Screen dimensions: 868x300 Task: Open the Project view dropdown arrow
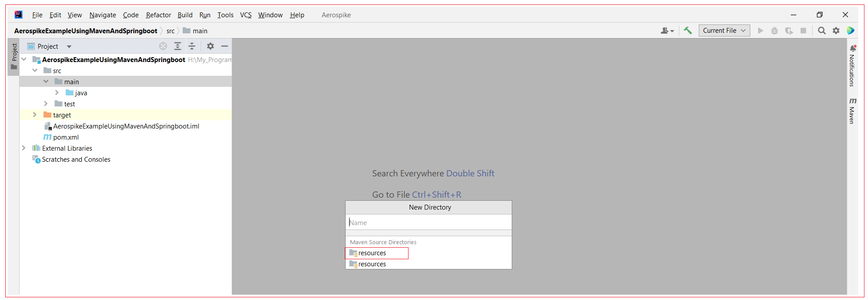pyautogui.click(x=69, y=47)
